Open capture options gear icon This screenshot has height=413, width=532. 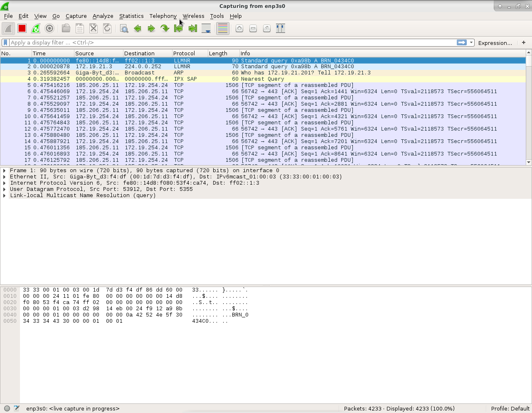pos(49,28)
